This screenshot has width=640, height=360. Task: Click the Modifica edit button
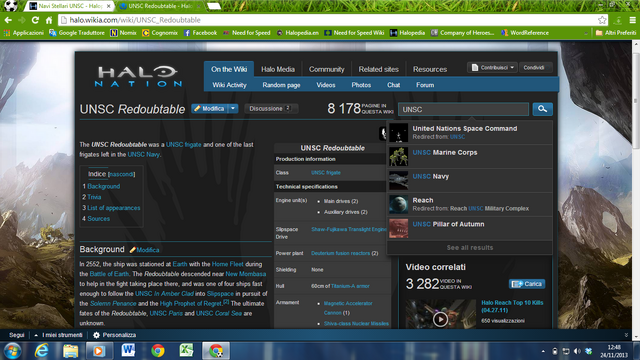210,109
